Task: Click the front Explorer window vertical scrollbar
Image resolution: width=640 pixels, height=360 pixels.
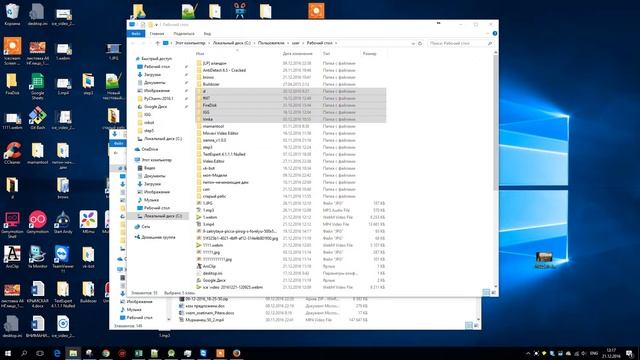Action: 496,122
